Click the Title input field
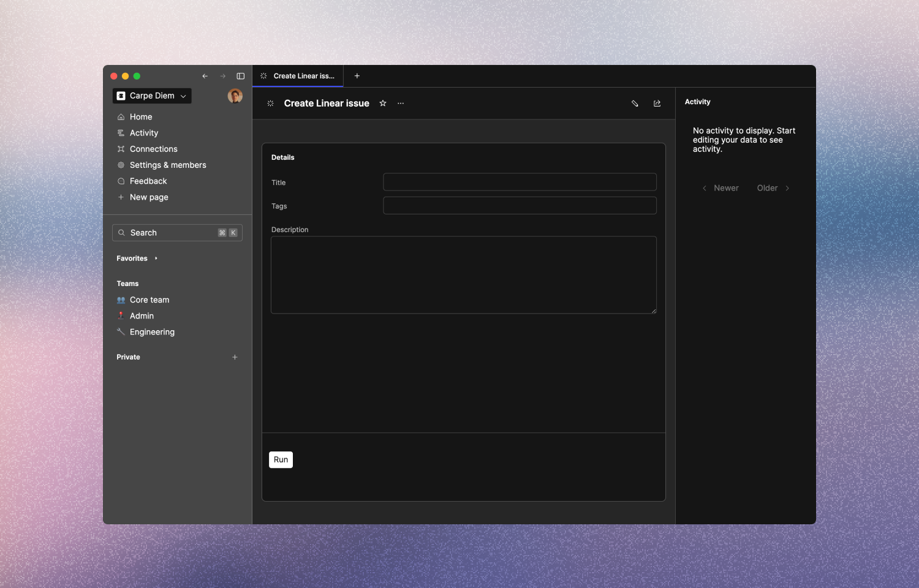919x588 pixels. (520, 182)
